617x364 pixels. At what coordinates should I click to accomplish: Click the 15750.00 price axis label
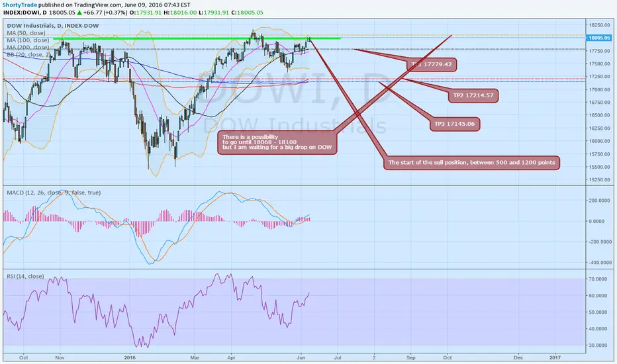(x=599, y=154)
